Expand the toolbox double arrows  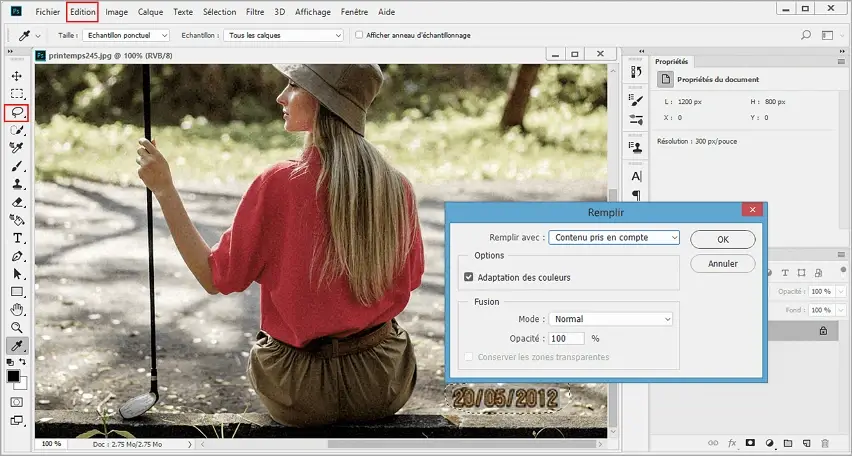pos(10,52)
